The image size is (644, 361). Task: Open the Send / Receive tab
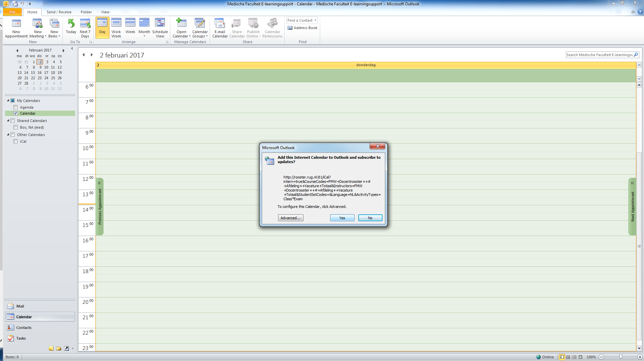tap(59, 12)
